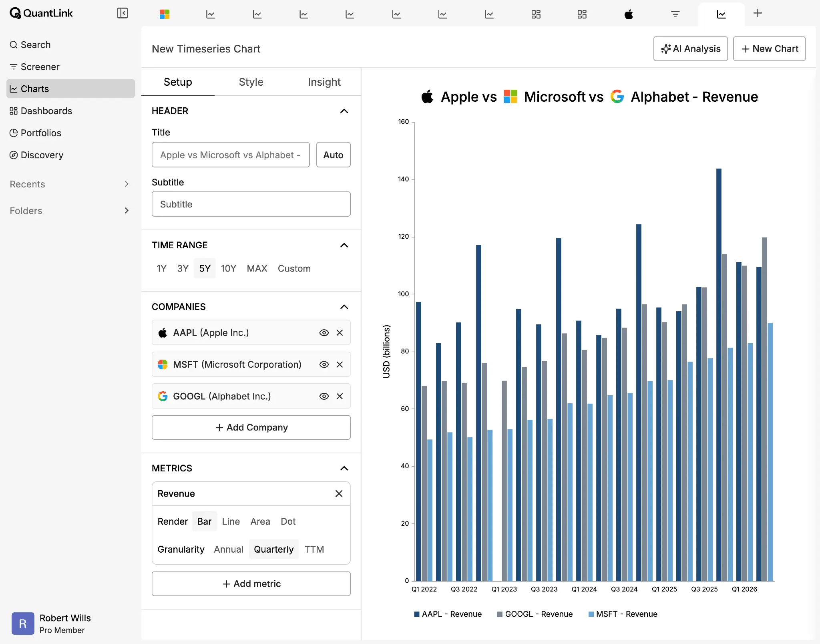This screenshot has height=644, width=820.
Task: Select Bar render type
Action: 204,521
